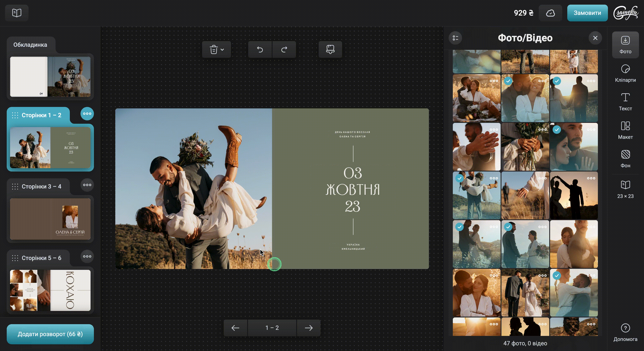Click the Замовити order button
This screenshot has height=351, width=644.
587,13
